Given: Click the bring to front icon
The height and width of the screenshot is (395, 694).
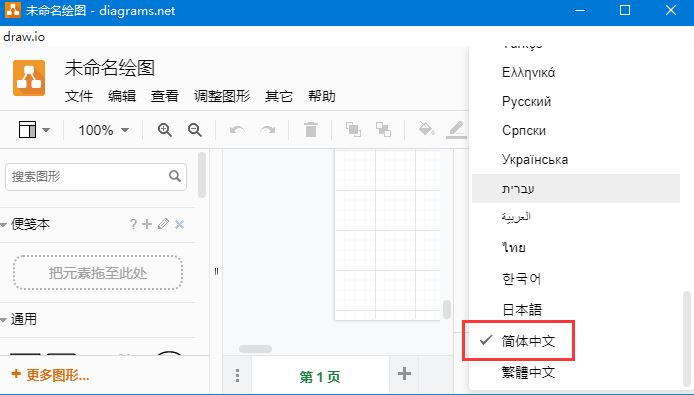Looking at the screenshot, I should coord(353,130).
